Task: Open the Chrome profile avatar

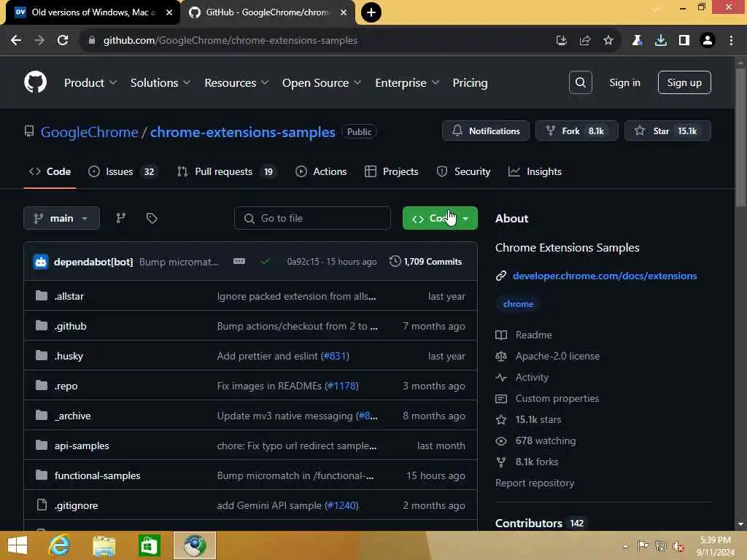Action: tap(708, 41)
